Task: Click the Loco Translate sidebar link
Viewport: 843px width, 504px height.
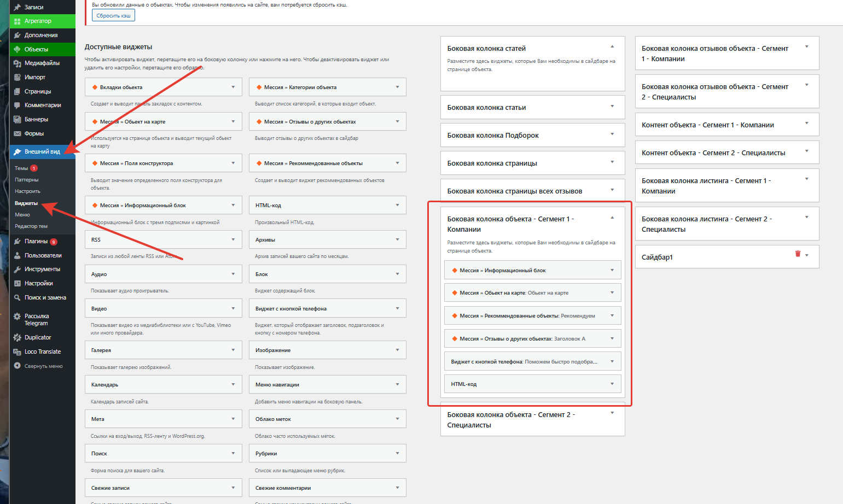Action: 42,351
